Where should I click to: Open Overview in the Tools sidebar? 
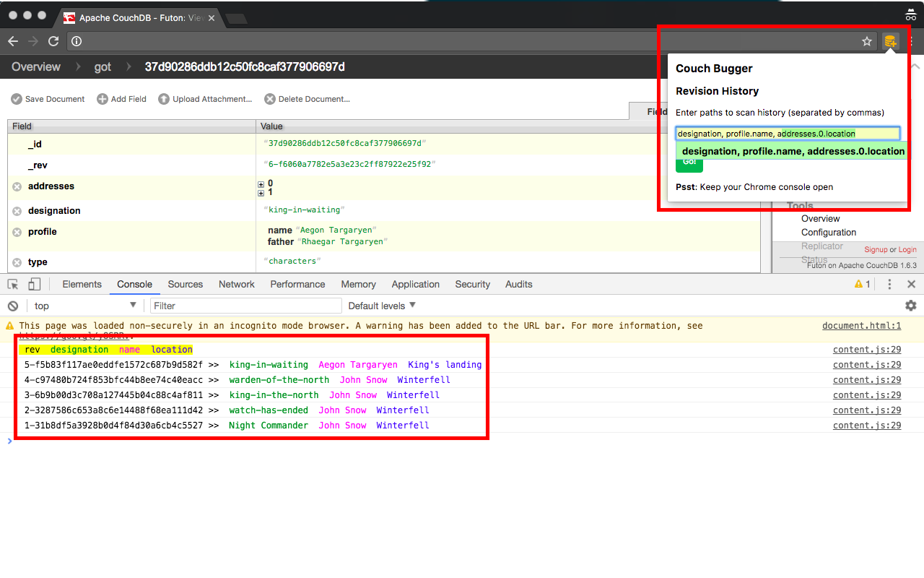tap(821, 219)
